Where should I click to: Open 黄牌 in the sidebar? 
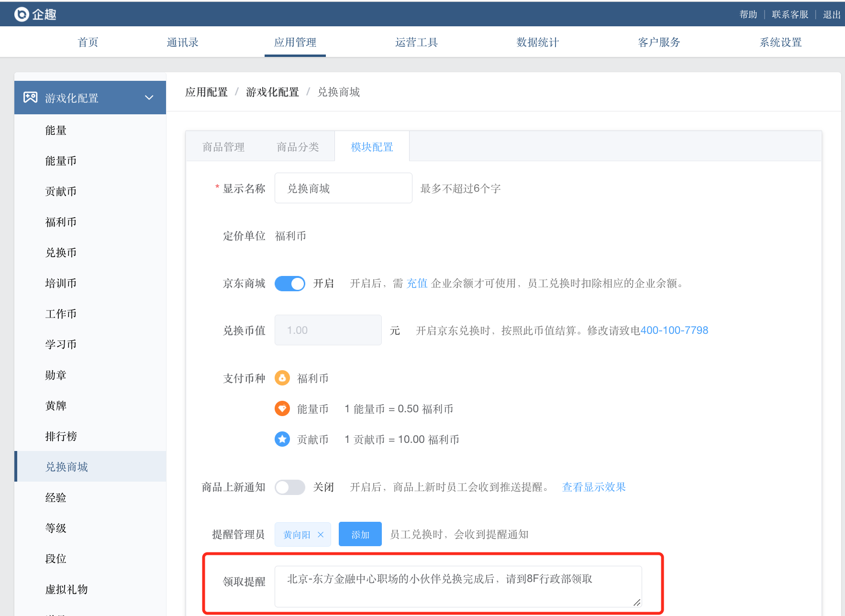56,406
